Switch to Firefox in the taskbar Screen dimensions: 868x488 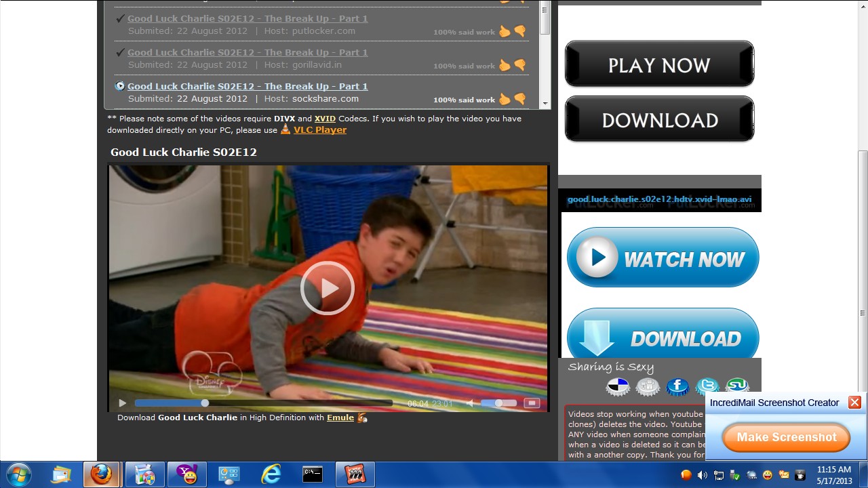click(102, 474)
